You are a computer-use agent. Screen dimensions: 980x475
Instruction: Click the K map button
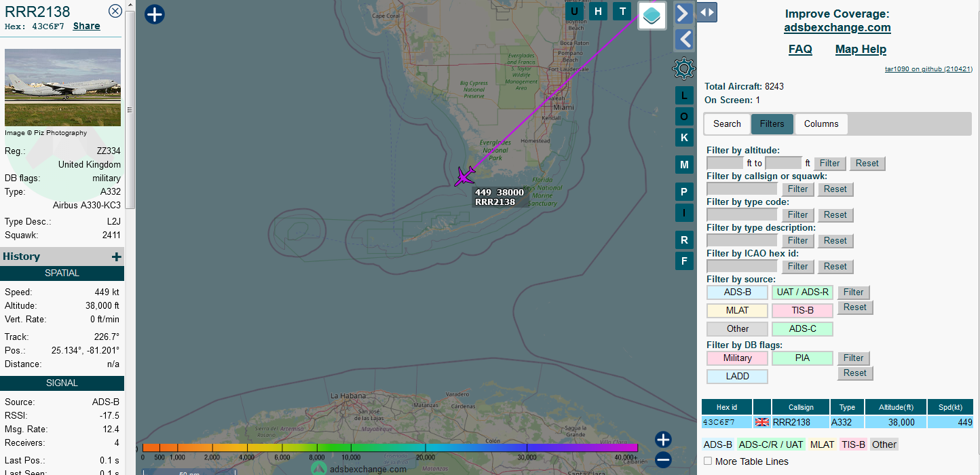683,138
